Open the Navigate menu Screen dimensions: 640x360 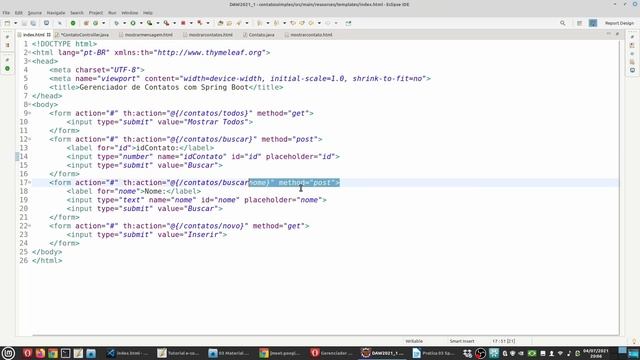pos(56,13)
